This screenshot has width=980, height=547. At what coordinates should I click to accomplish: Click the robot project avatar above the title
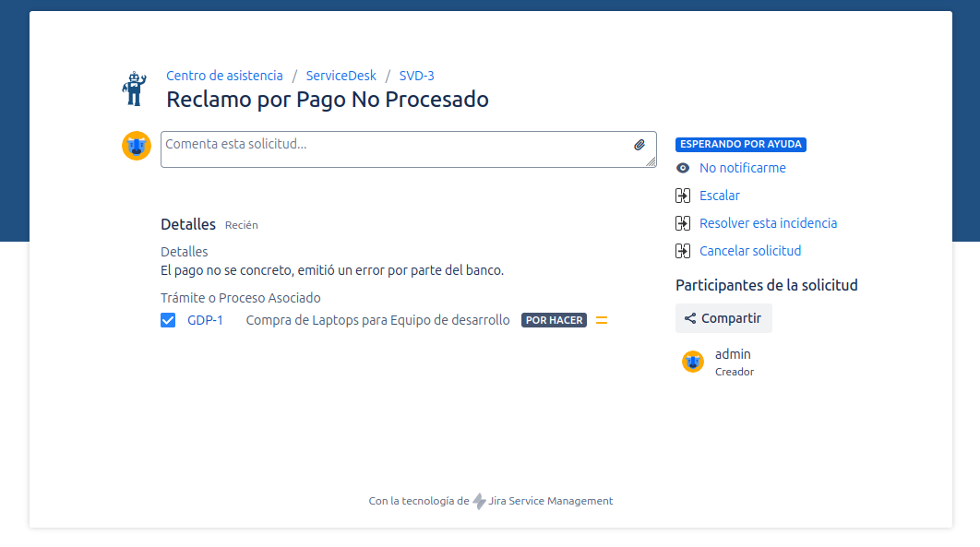pyautogui.click(x=134, y=88)
